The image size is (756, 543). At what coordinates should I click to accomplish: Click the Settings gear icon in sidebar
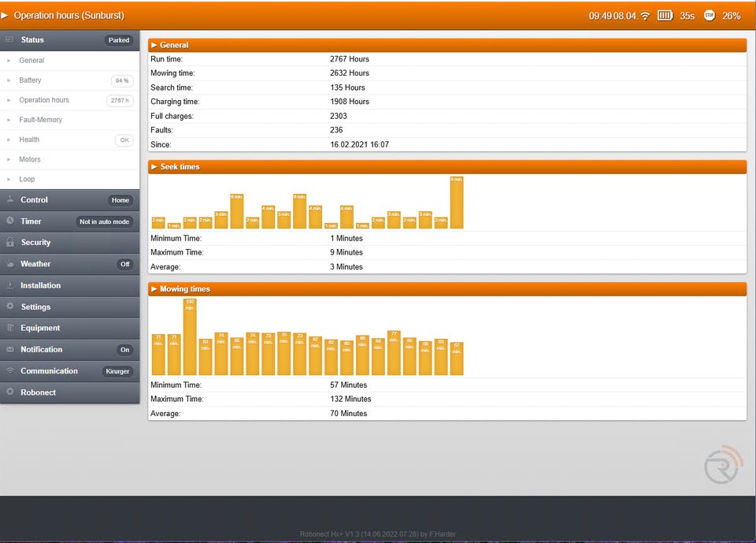[10, 307]
